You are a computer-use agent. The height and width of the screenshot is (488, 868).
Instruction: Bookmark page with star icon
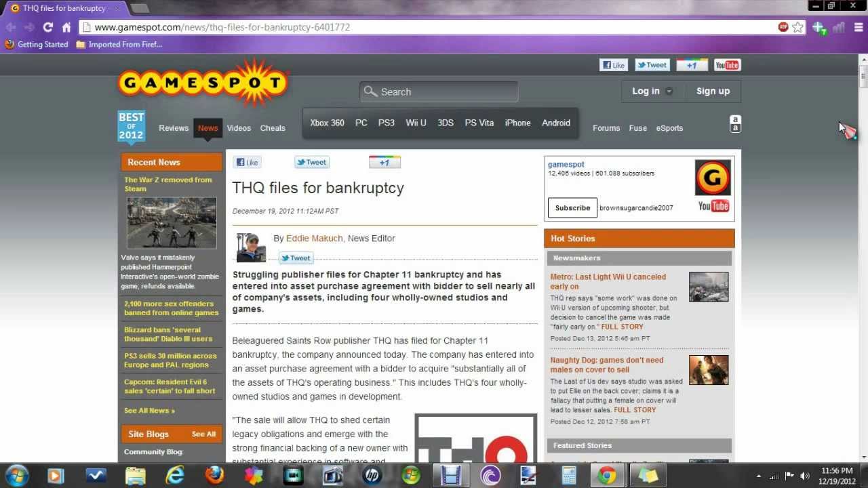coord(798,27)
